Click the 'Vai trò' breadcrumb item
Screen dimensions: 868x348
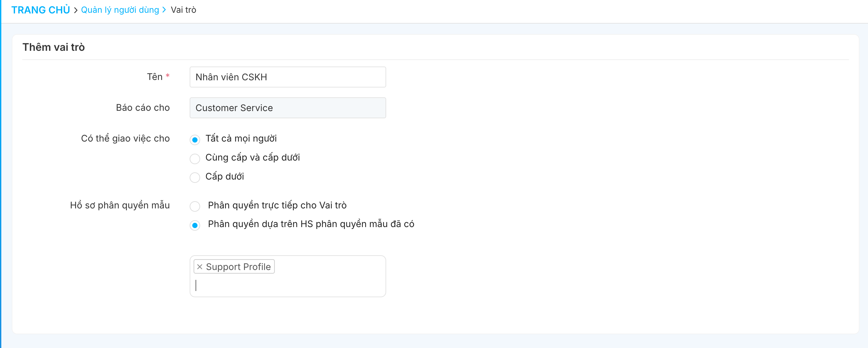pos(183,10)
